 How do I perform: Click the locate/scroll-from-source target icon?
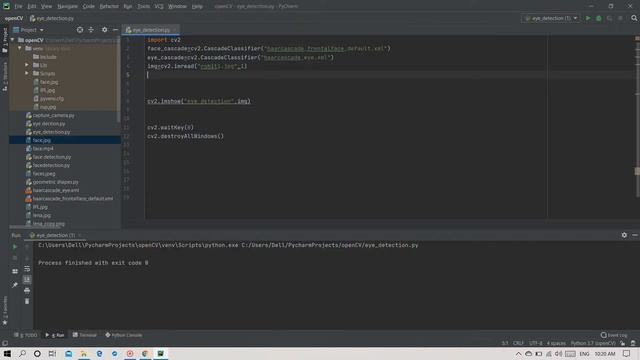[x=80, y=30]
